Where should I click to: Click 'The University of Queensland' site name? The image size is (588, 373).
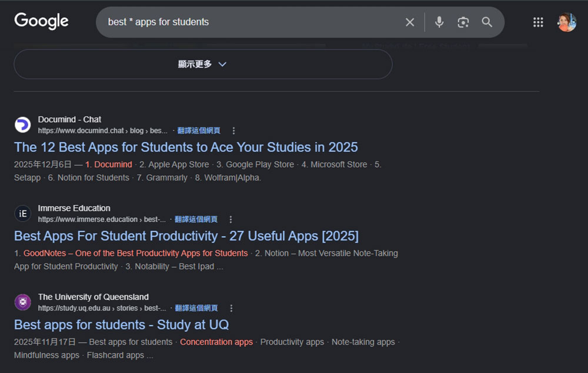click(x=93, y=297)
